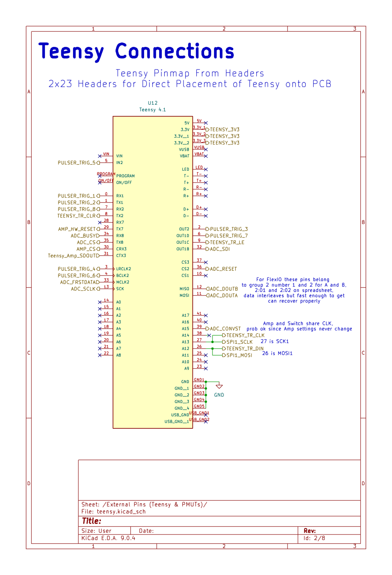Click the SPI1_MOSI net label

pyautogui.click(x=238, y=355)
